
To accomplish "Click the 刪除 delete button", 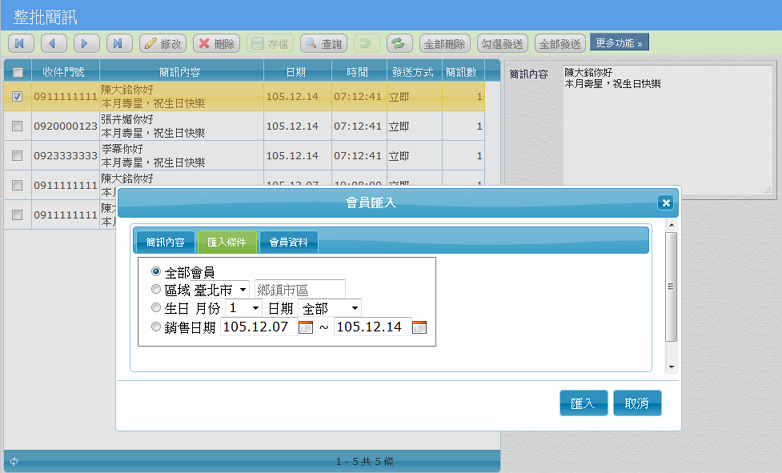I will (216, 43).
